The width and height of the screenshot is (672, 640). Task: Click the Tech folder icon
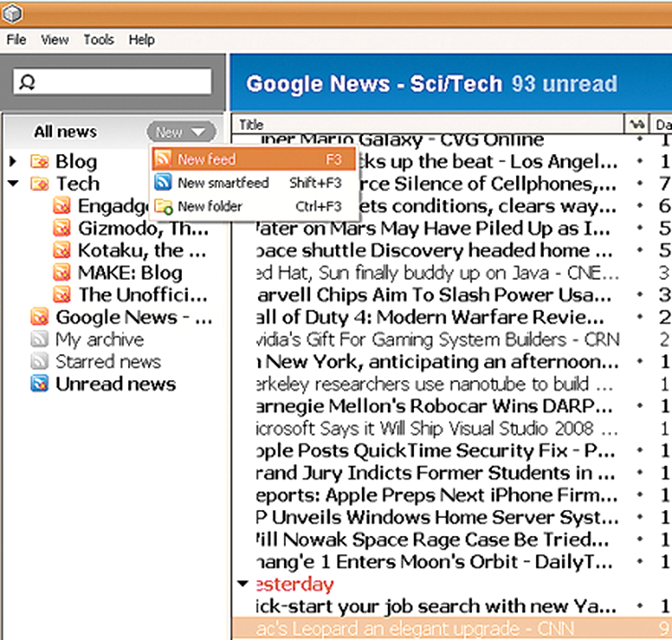(39, 184)
